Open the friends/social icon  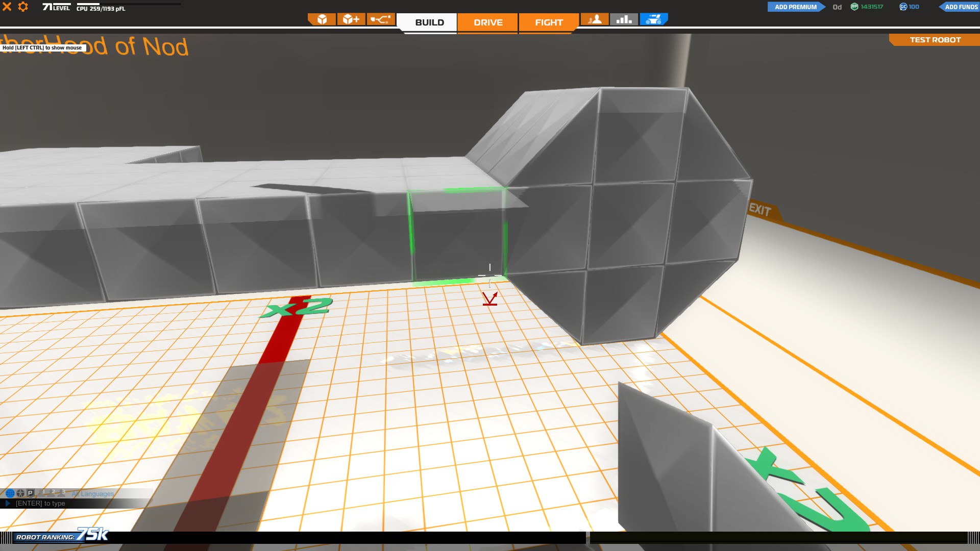tap(595, 19)
